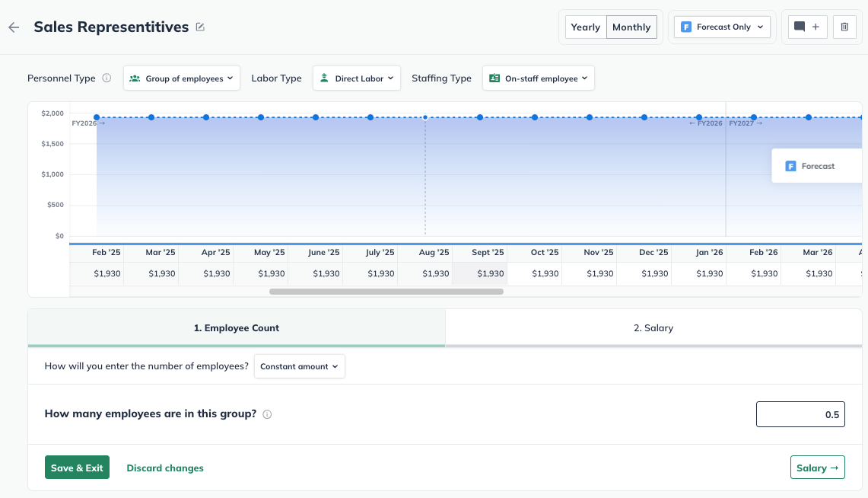Switch view to Monthly
The height and width of the screenshot is (498, 868).
(631, 27)
